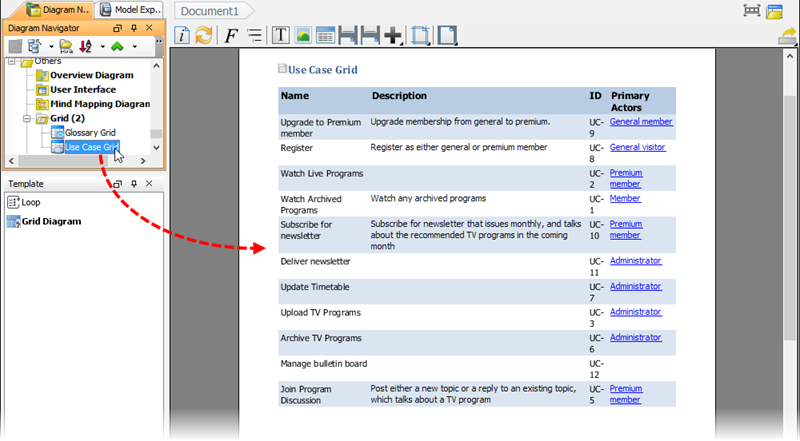Click the indented lines outline icon
Image resolution: width=800 pixels, height=441 pixels.
coord(254,35)
